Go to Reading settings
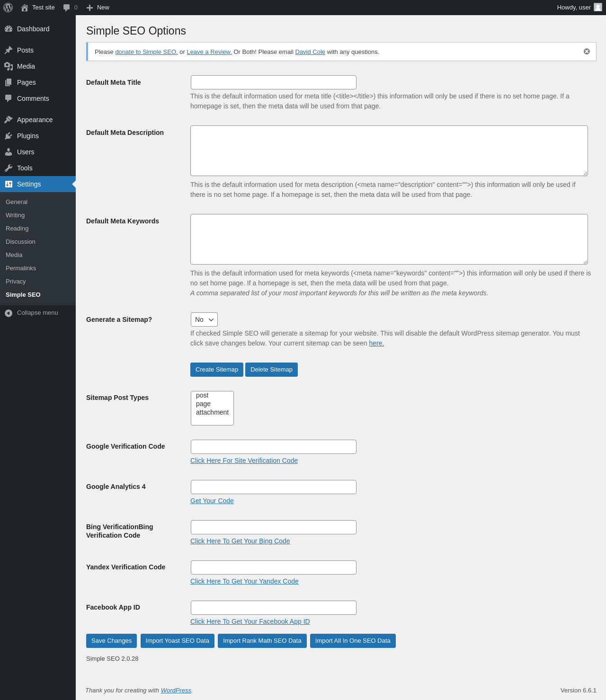606x700 pixels. click(x=17, y=229)
